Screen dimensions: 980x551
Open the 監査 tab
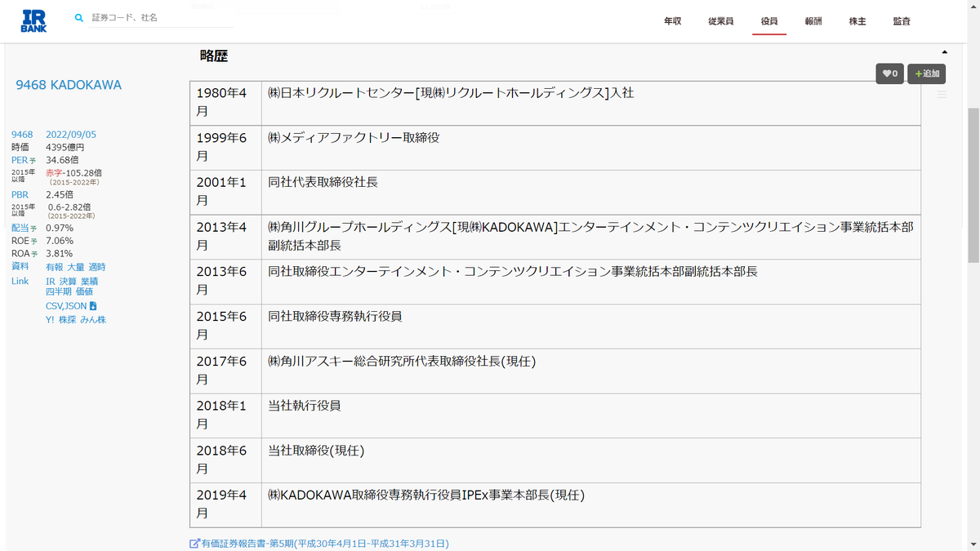[902, 21]
